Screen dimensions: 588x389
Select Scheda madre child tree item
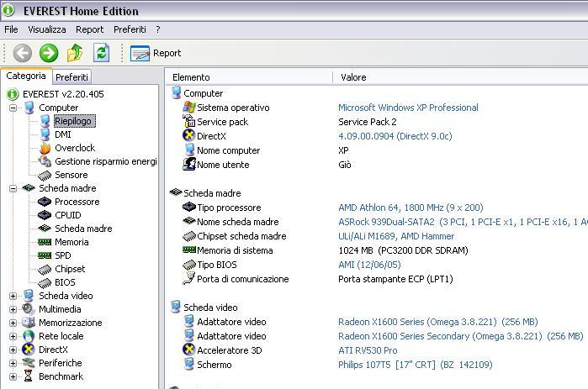click(83, 229)
